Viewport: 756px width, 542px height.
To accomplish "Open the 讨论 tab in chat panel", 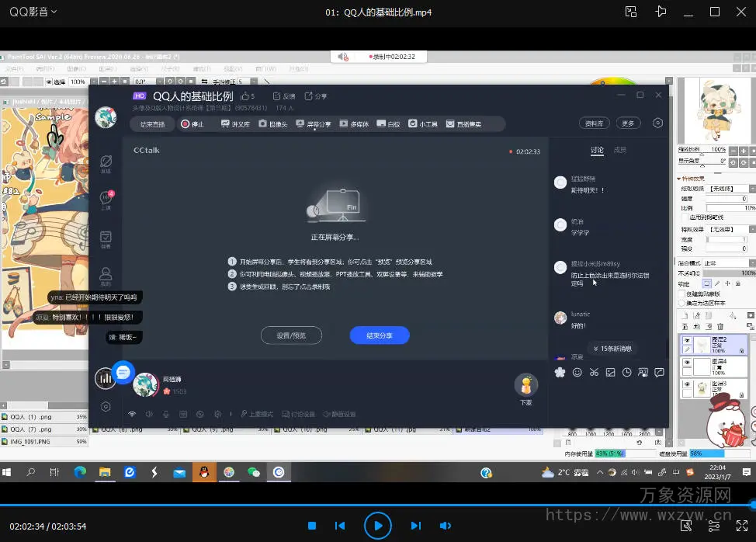I will (596, 150).
